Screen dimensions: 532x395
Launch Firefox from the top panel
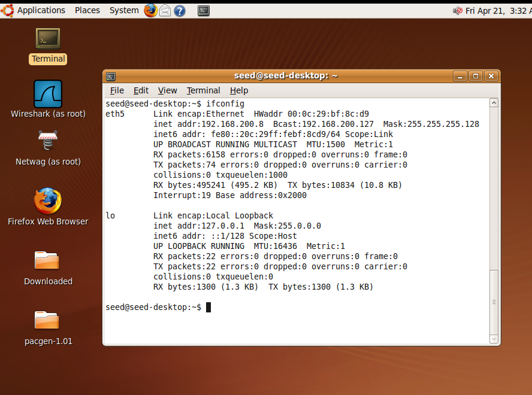150,11
